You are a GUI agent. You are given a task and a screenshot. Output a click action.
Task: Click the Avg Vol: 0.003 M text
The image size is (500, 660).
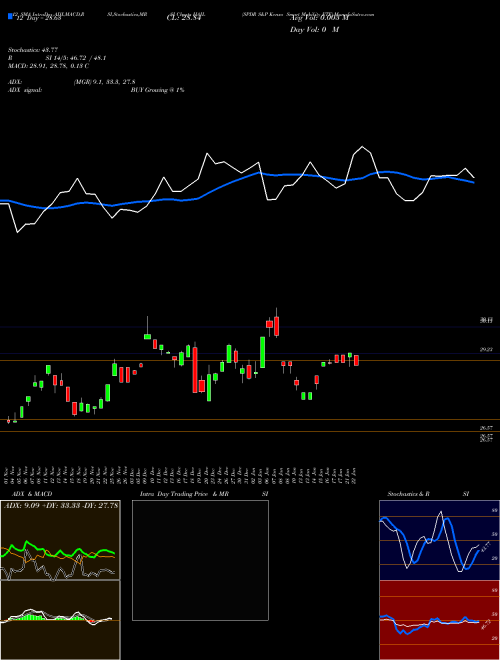320,18
